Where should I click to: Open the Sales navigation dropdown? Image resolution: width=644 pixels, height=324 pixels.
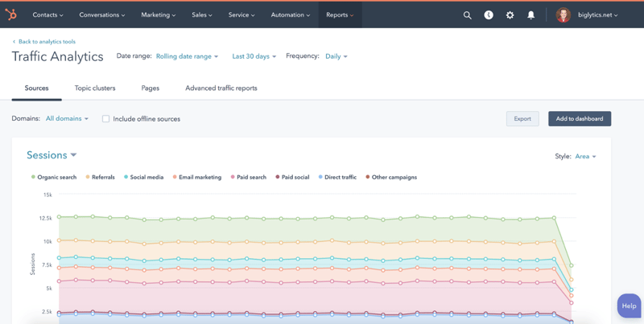click(x=202, y=15)
